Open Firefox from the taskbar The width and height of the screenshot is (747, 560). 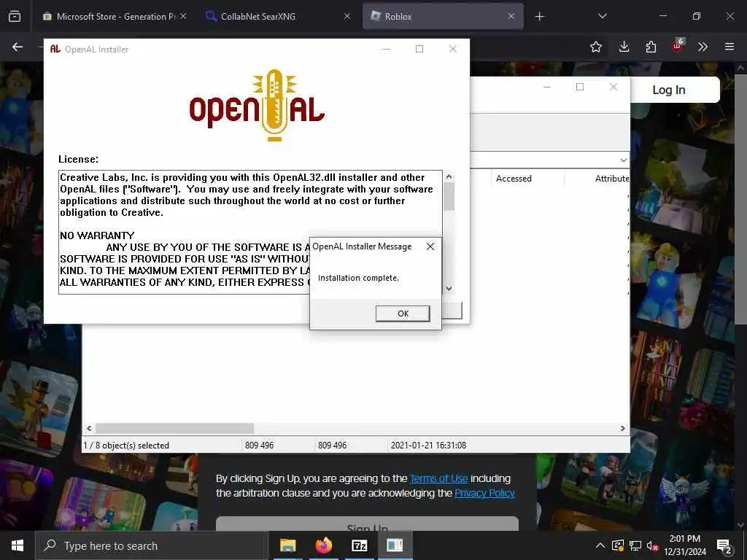coord(323,545)
